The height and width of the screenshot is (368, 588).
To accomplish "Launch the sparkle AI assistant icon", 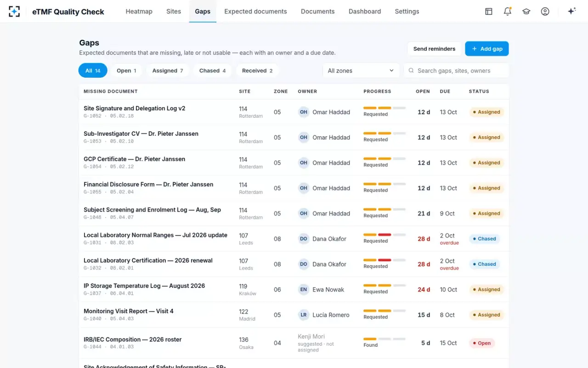I will click(571, 11).
